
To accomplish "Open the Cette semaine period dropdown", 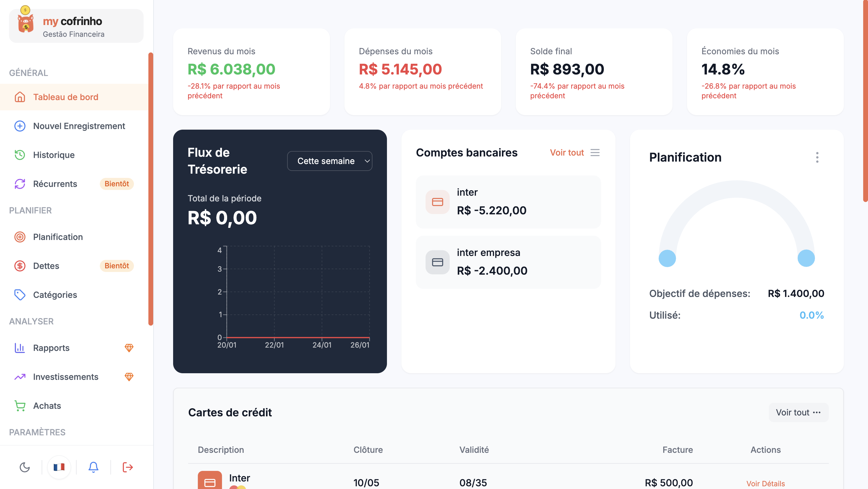I will coord(329,161).
